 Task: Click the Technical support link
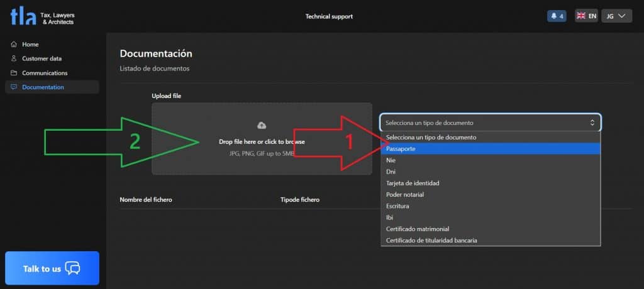click(x=329, y=16)
